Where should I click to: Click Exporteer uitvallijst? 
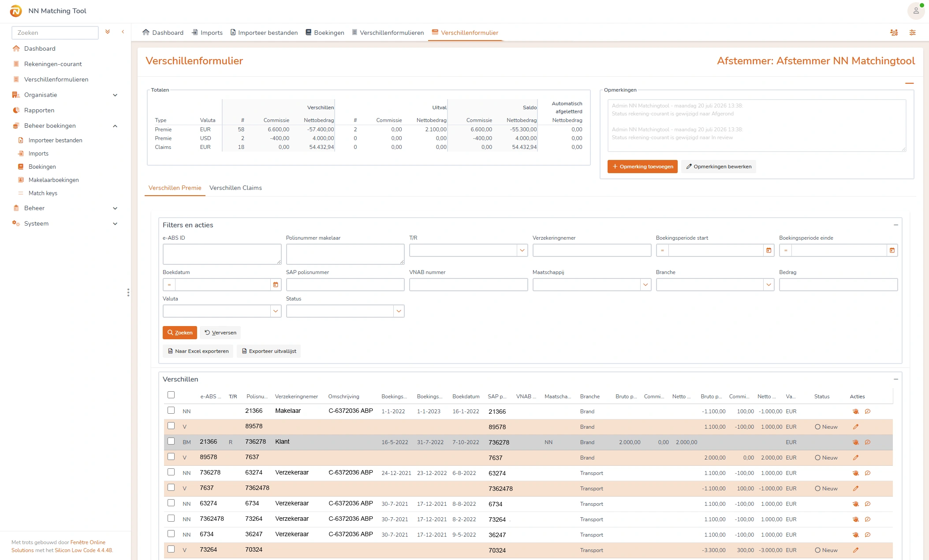[269, 351]
